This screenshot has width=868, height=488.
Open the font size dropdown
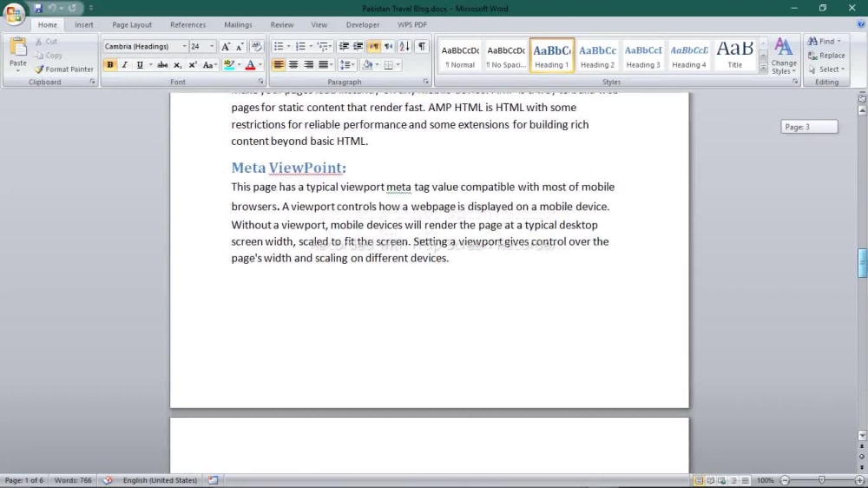(x=212, y=47)
